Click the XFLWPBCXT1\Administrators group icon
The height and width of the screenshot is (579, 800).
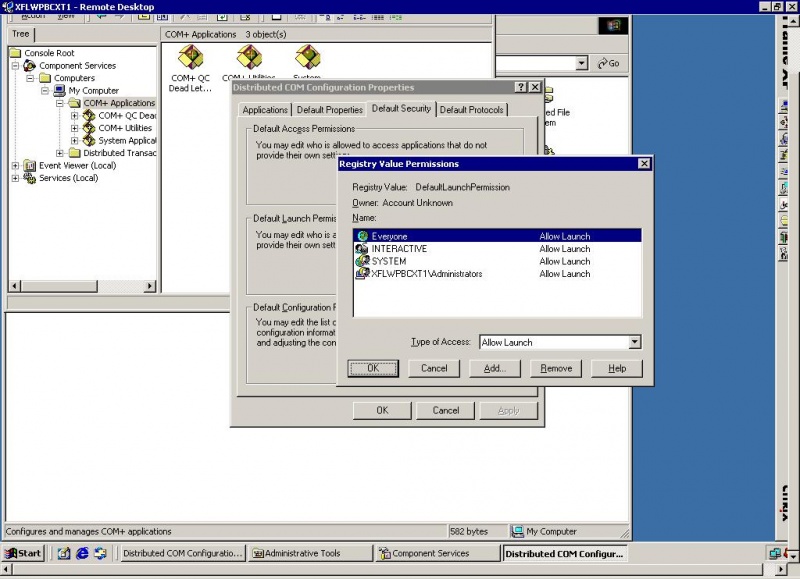click(x=362, y=274)
